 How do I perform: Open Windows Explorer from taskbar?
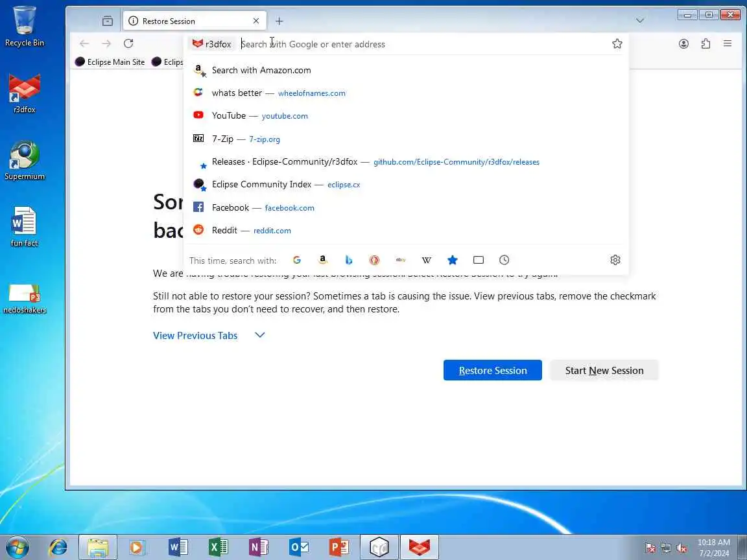coord(98,547)
